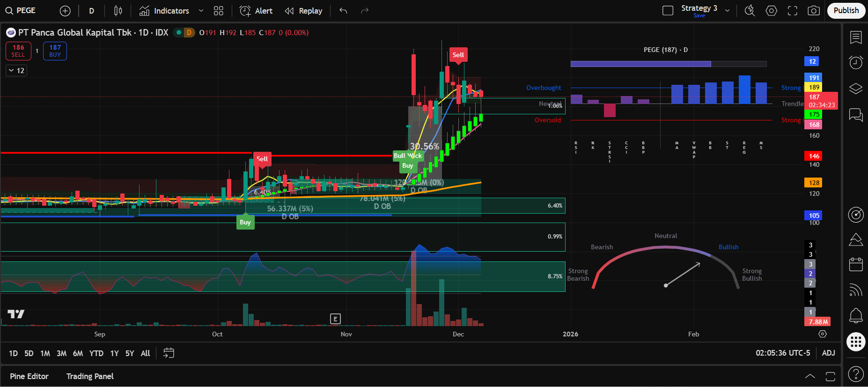Switch to the Trading Panel tab

coord(90,376)
